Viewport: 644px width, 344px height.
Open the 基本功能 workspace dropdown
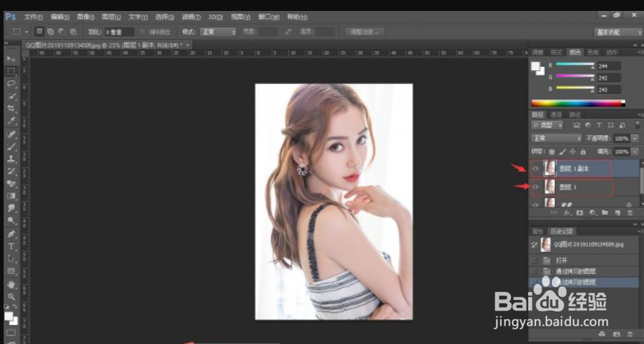click(x=618, y=32)
